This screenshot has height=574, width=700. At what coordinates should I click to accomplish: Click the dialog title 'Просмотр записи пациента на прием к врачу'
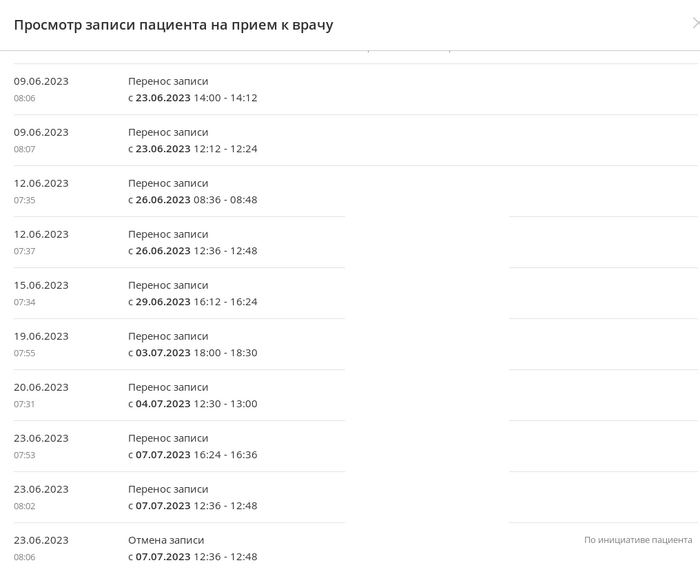coord(173,25)
